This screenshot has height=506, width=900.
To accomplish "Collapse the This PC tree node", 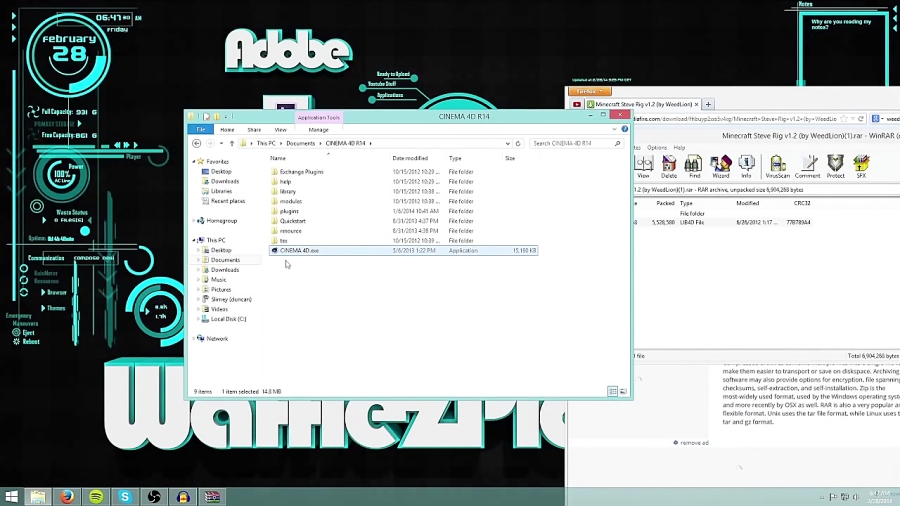I will pyautogui.click(x=194, y=240).
